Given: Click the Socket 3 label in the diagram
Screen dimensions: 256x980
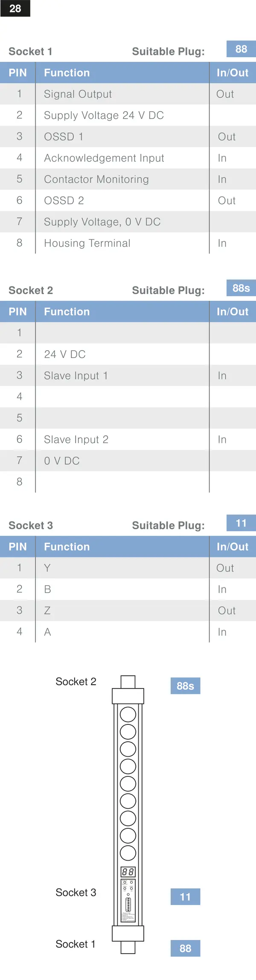Looking at the screenshot, I should [x=76, y=893].
